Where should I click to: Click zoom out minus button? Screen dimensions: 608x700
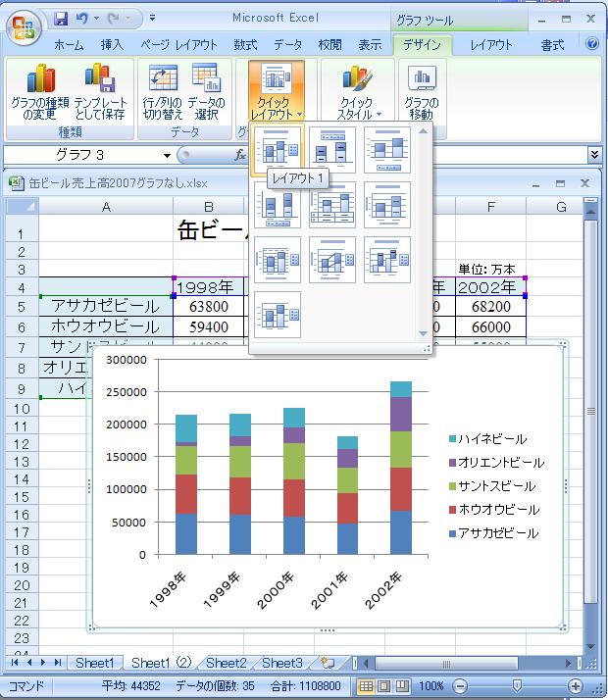(x=460, y=685)
